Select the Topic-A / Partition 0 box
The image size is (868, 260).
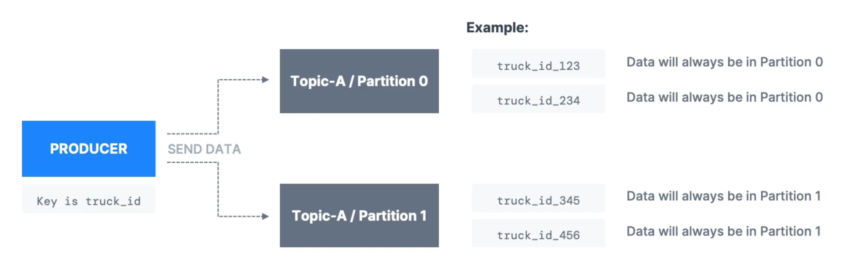tap(359, 81)
